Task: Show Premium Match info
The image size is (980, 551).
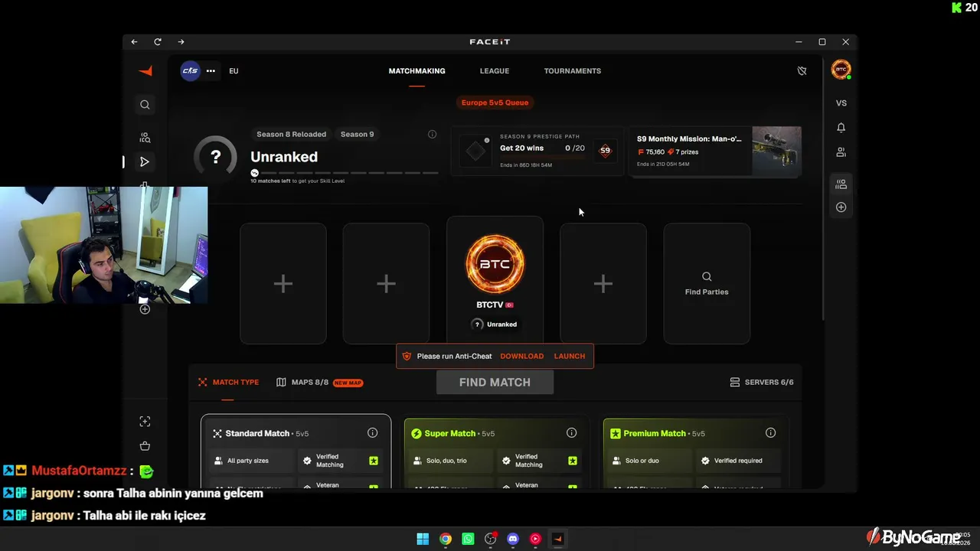Action: click(x=771, y=433)
